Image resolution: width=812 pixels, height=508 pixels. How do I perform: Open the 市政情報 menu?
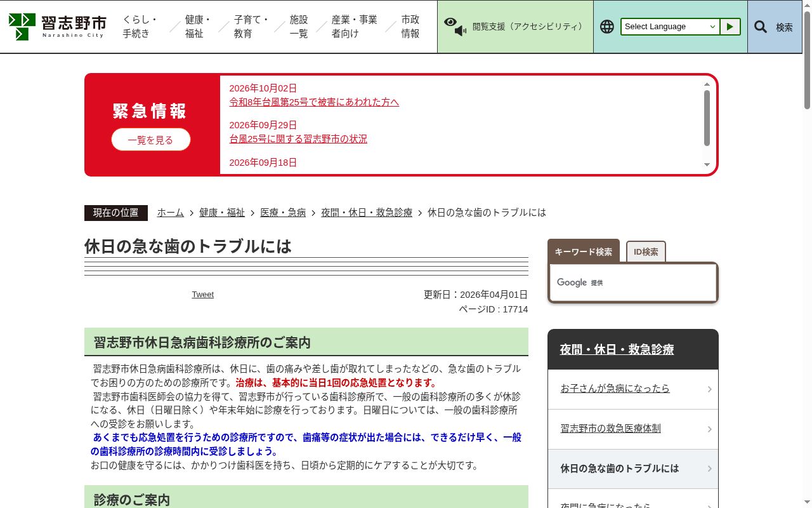[410, 27]
